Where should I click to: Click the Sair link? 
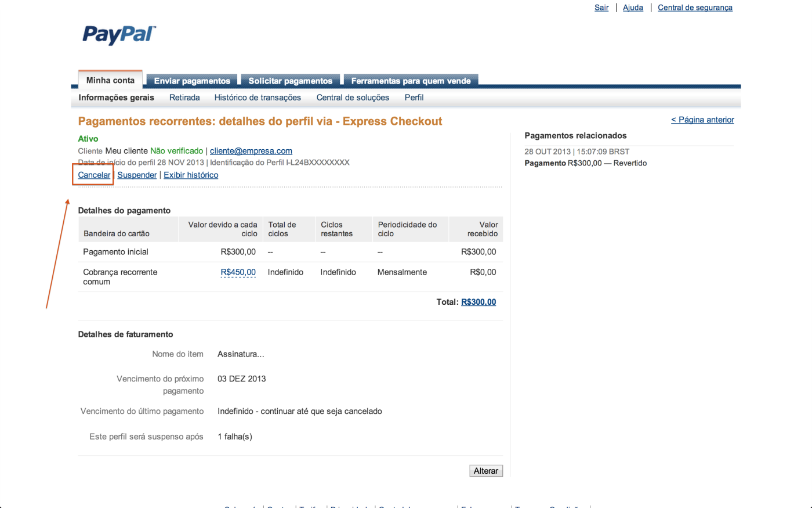601,8
